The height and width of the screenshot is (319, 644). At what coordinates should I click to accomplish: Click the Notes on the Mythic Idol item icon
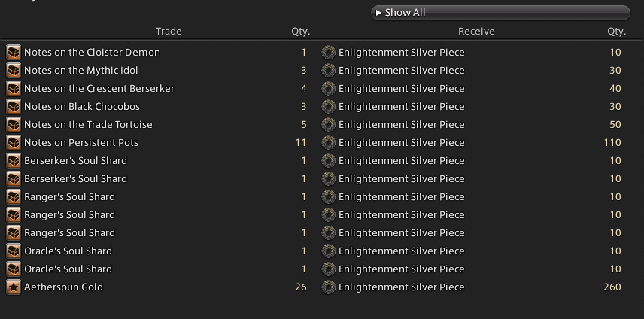coord(14,71)
